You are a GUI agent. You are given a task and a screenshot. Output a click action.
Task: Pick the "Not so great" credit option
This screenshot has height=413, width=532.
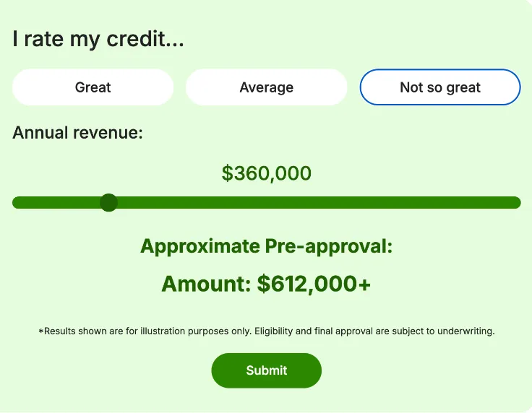439,87
